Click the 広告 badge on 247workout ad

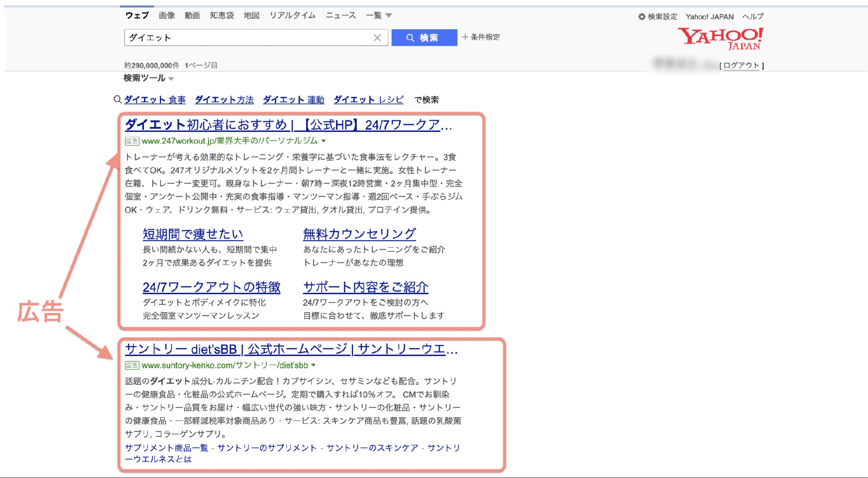[x=132, y=141]
